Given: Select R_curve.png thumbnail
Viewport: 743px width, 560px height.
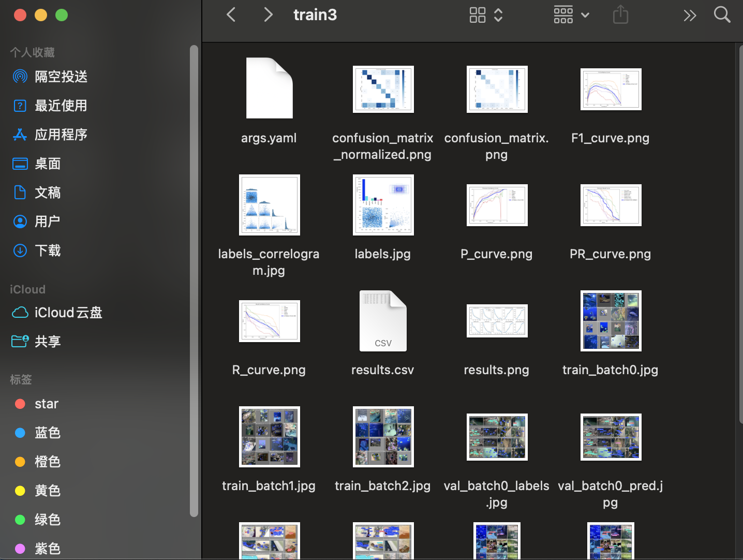Looking at the screenshot, I should point(269,321).
